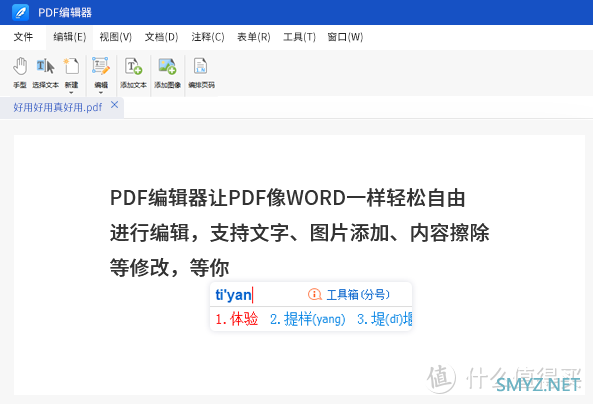Image resolution: width=593 pixels, height=404 pixels.
Task: Open the 视图(V) menu
Action: (116, 37)
